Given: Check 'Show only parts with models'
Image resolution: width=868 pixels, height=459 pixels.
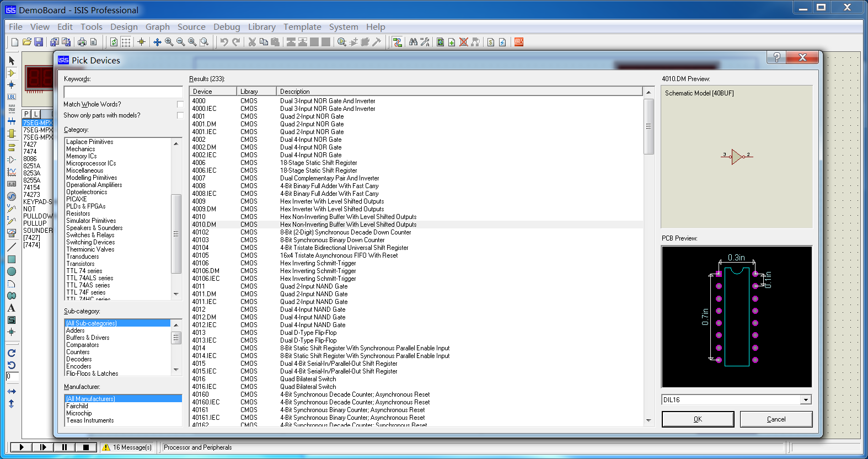Looking at the screenshot, I should coord(180,115).
